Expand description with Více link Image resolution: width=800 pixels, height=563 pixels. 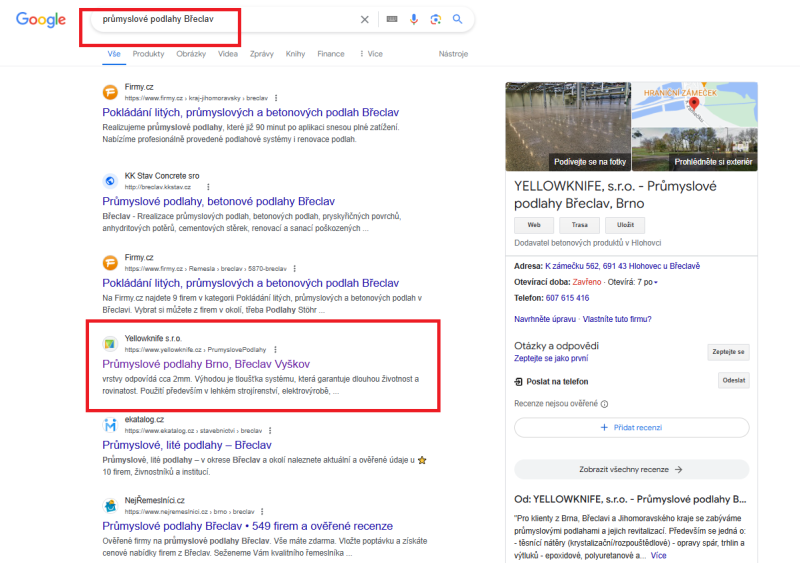coord(658,556)
